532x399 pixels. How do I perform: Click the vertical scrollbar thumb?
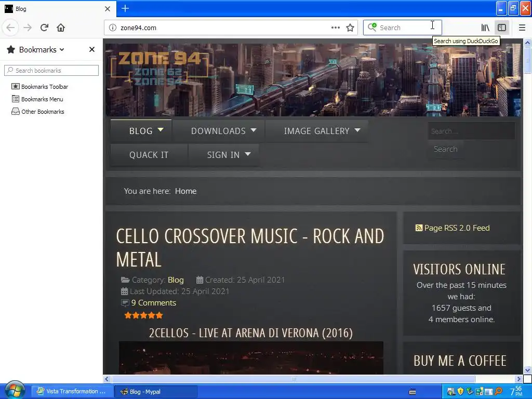(x=527, y=60)
